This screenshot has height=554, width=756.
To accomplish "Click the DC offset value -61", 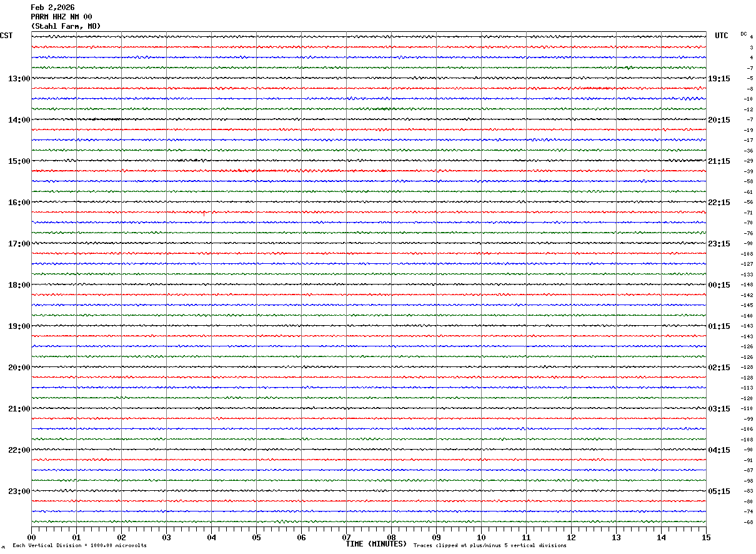I will [x=748, y=192].
